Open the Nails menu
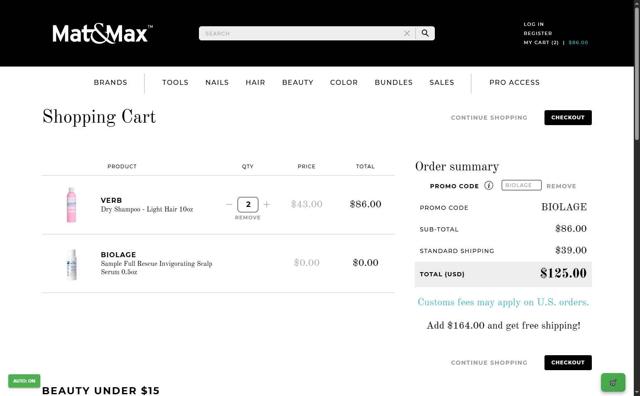The image size is (640, 396). (217, 82)
